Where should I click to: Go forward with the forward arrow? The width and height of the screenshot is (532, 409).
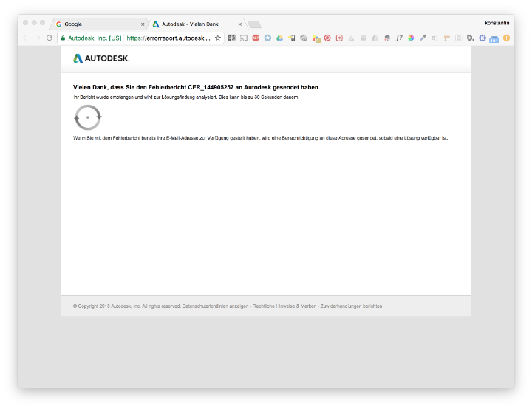(x=38, y=38)
